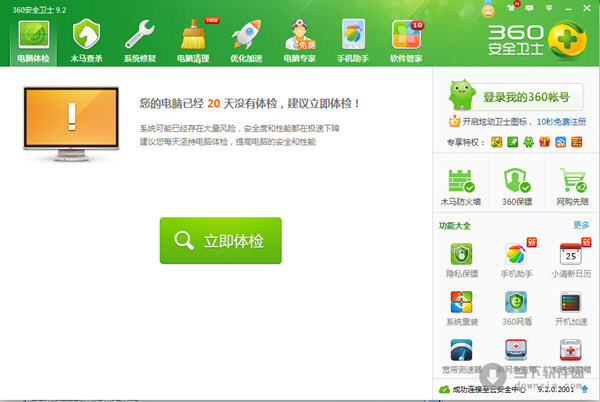Image resolution: width=600 pixels, height=402 pixels.
Task: Start scan with 立即体检 button
Action: [221, 241]
